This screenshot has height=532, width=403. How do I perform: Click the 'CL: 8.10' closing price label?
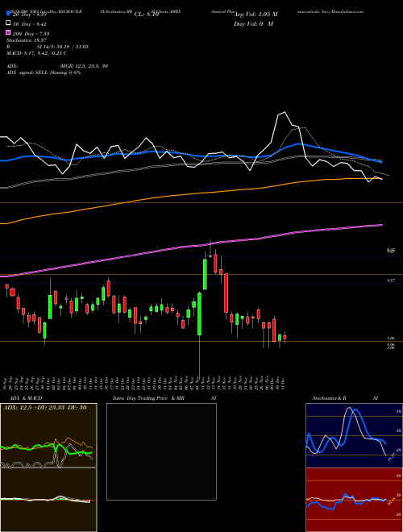147,15
